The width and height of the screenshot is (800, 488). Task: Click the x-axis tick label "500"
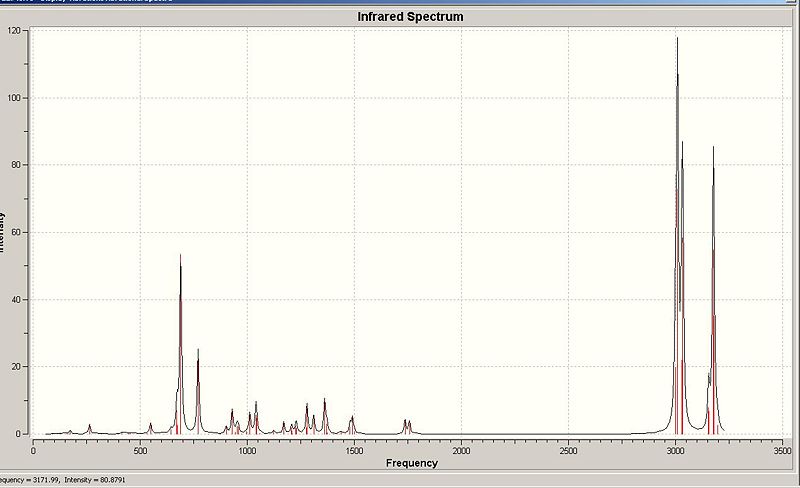(140, 451)
